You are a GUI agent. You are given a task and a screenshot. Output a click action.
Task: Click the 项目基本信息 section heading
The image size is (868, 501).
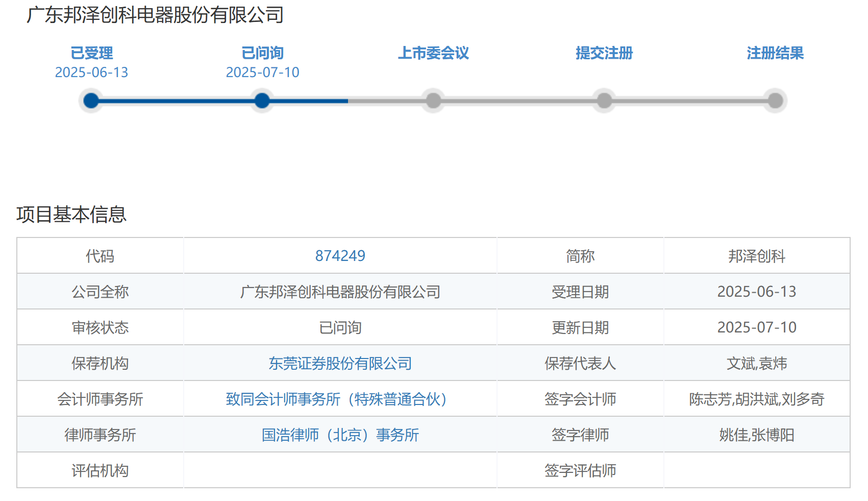[x=71, y=214]
